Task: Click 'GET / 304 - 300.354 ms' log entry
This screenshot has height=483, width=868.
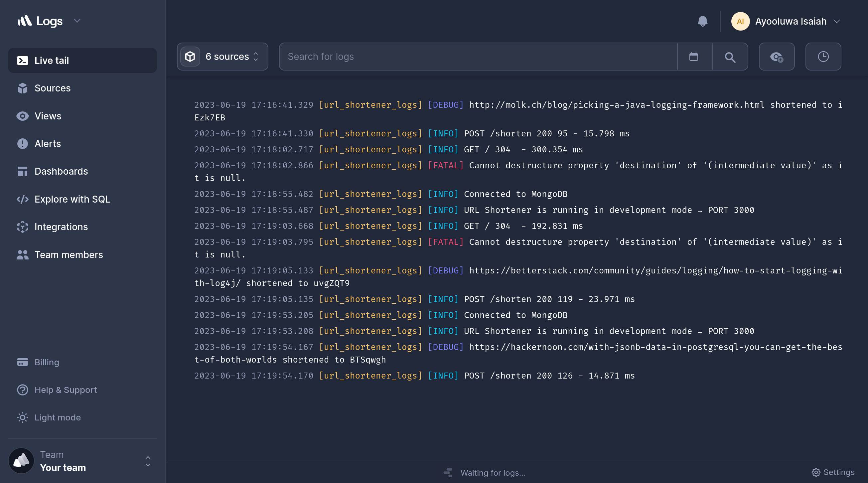Action: pyautogui.click(x=523, y=149)
